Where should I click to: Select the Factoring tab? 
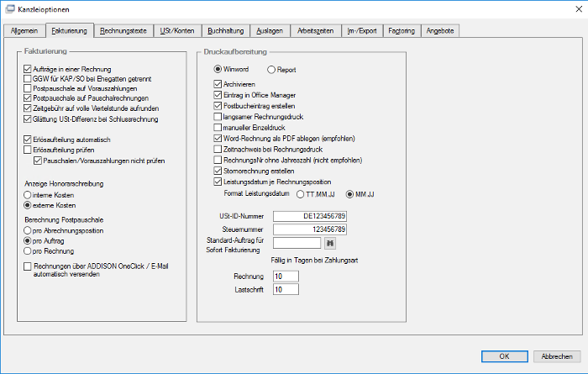tap(402, 31)
